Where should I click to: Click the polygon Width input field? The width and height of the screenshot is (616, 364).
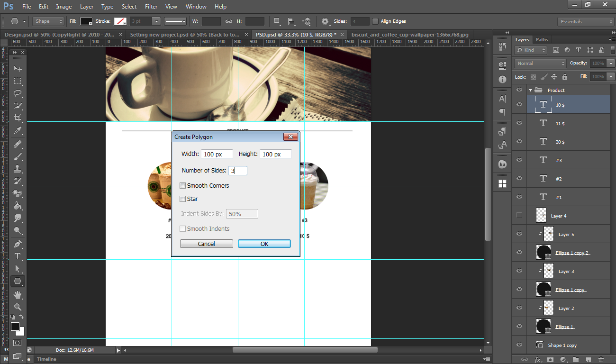217,154
